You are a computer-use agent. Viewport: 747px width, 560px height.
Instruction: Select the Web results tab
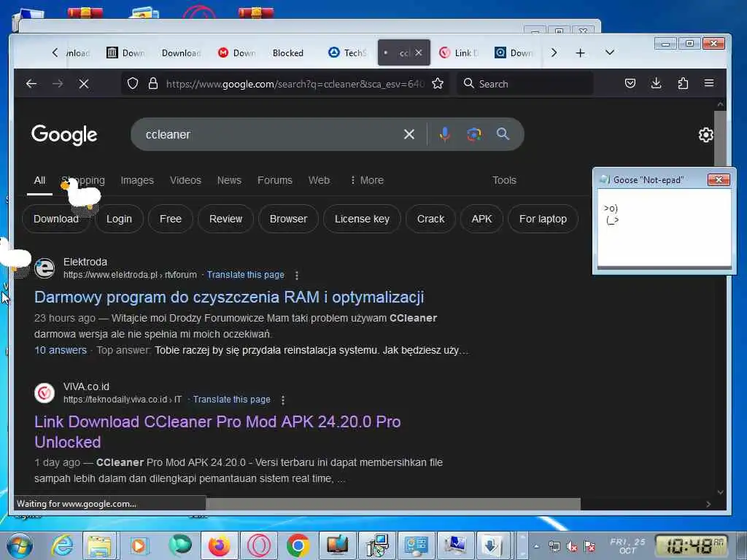click(x=319, y=181)
